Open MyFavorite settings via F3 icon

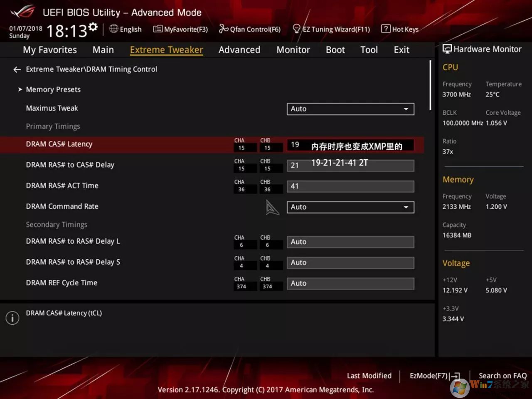180,29
